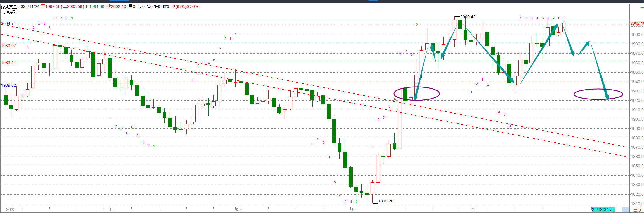Screen dimensions: 644x213
Task: Click the 1939.02 blue line label
Action: tap(8, 85)
